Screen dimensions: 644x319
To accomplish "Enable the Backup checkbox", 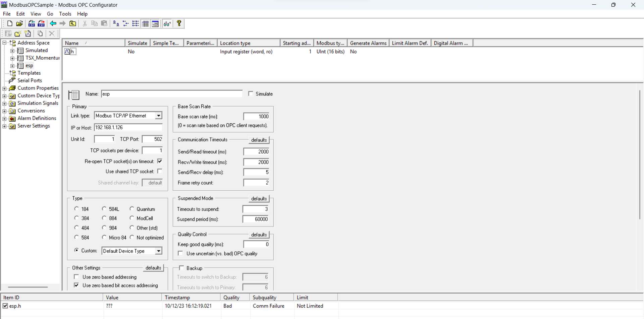I will click(181, 268).
